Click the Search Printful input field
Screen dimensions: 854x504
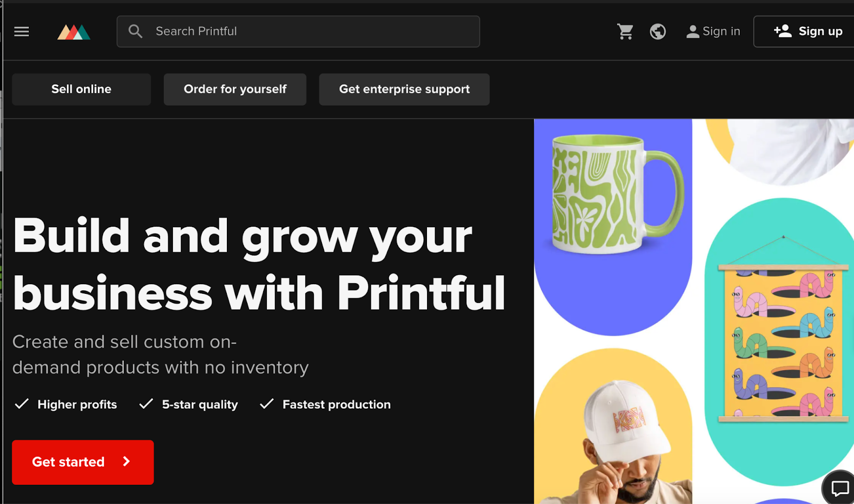(299, 31)
